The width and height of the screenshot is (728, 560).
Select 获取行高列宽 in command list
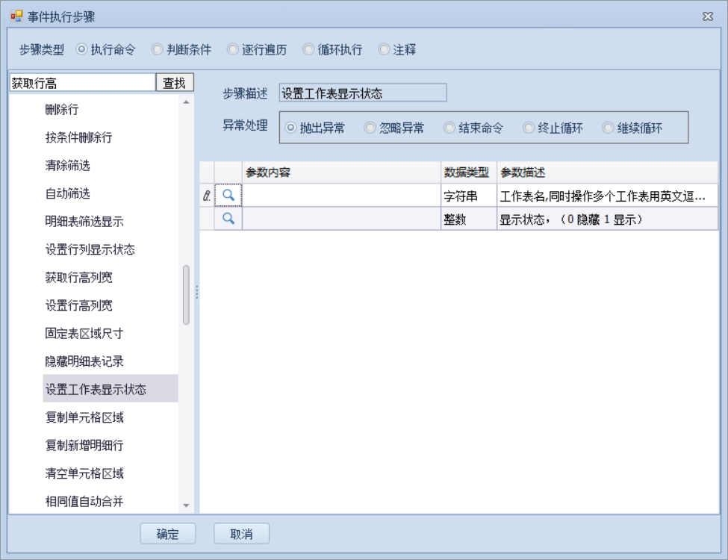[79, 278]
